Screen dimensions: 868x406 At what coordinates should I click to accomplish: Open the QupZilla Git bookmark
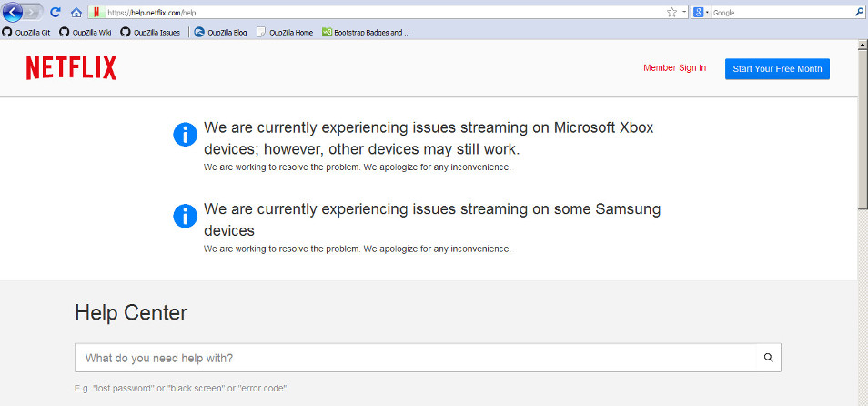[x=27, y=32]
